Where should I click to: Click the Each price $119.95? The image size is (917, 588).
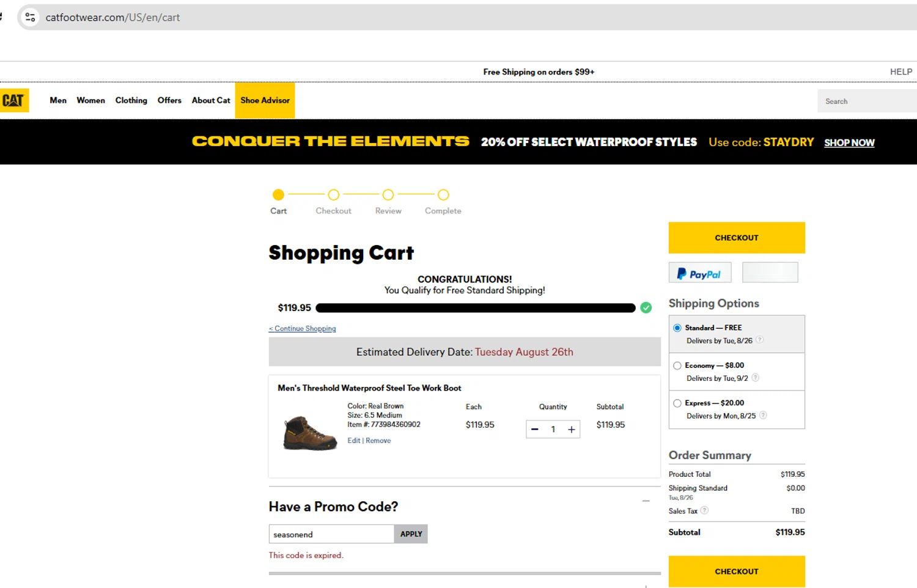point(480,425)
